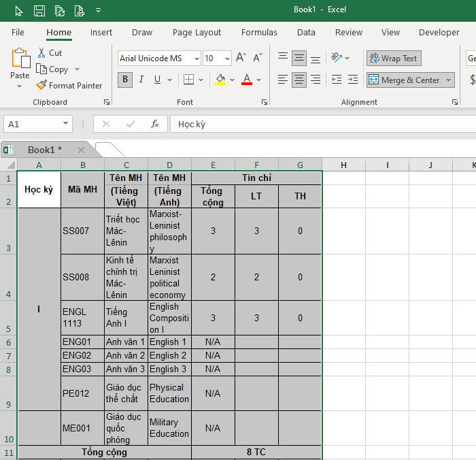Toggle Bold formatting

[x=125, y=80]
